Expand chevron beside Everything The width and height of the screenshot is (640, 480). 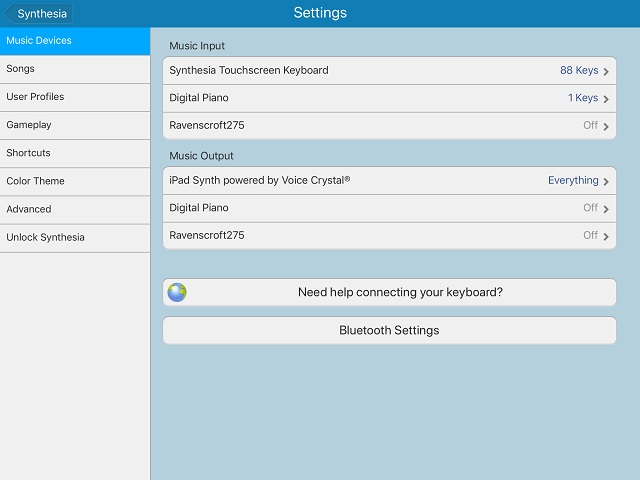point(606,182)
